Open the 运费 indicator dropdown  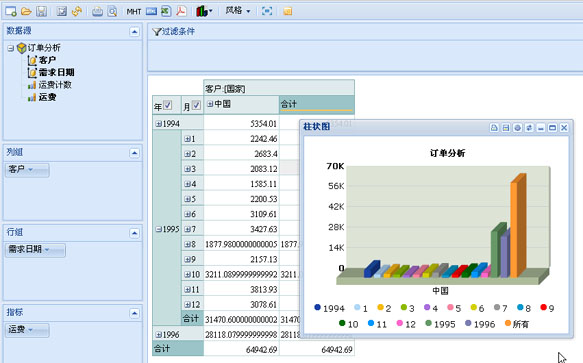[x=27, y=330]
